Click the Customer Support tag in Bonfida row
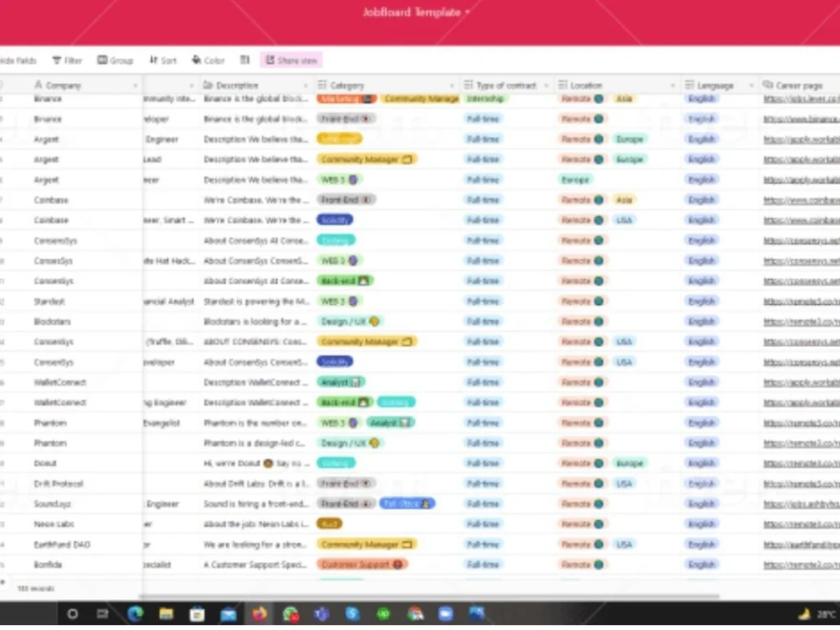The width and height of the screenshot is (840, 630). pos(362,564)
